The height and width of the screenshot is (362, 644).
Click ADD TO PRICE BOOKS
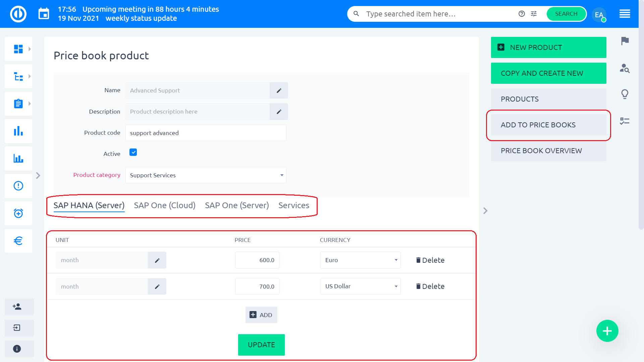[548, 125]
